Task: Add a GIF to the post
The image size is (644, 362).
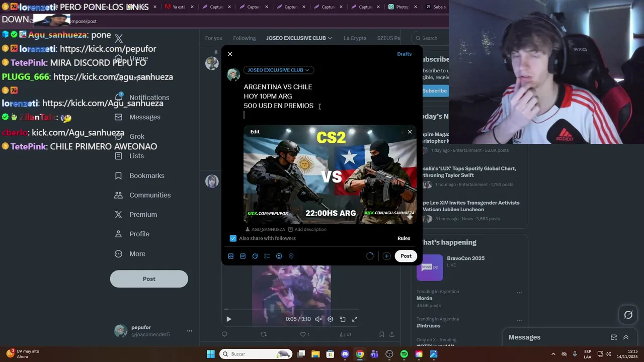Action: 243,256
